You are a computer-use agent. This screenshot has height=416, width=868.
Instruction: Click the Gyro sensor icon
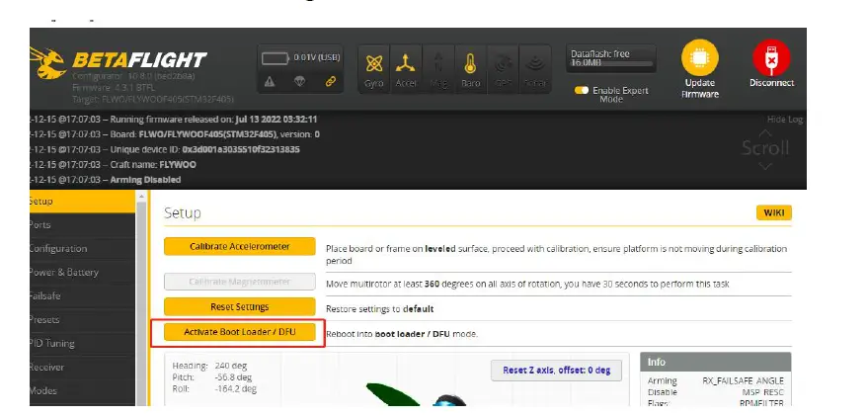click(x=374, y=69)
